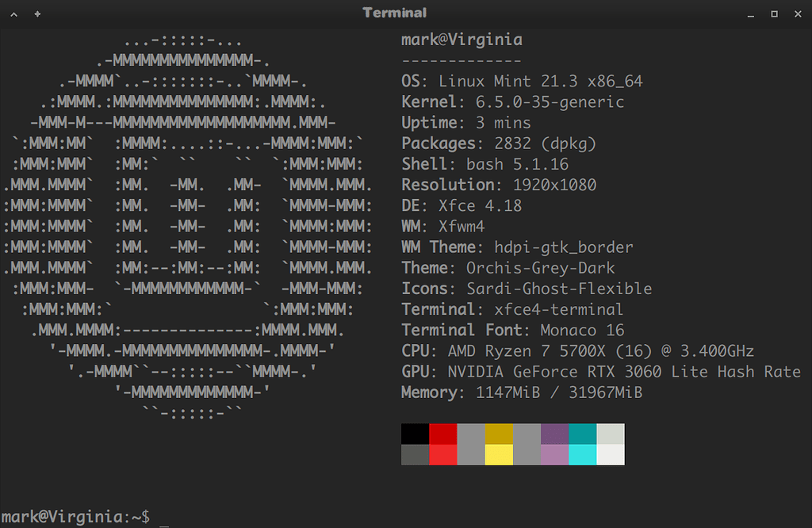Click the light lilac color swatch
The width and height of the screenshot is (812, 528).
(554, 454)
